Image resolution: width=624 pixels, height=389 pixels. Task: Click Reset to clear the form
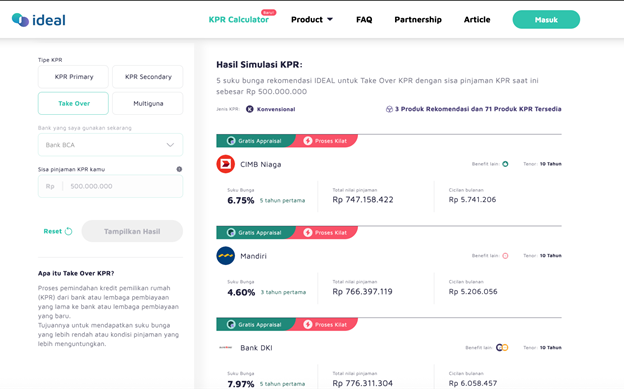pyautogui.click(x=58, y=231)
